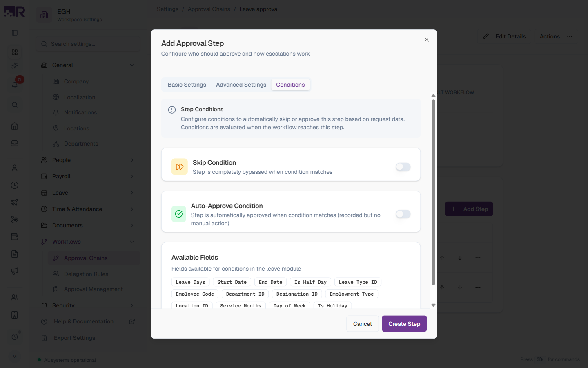Click the Department ID field chip

click(245, 294)
